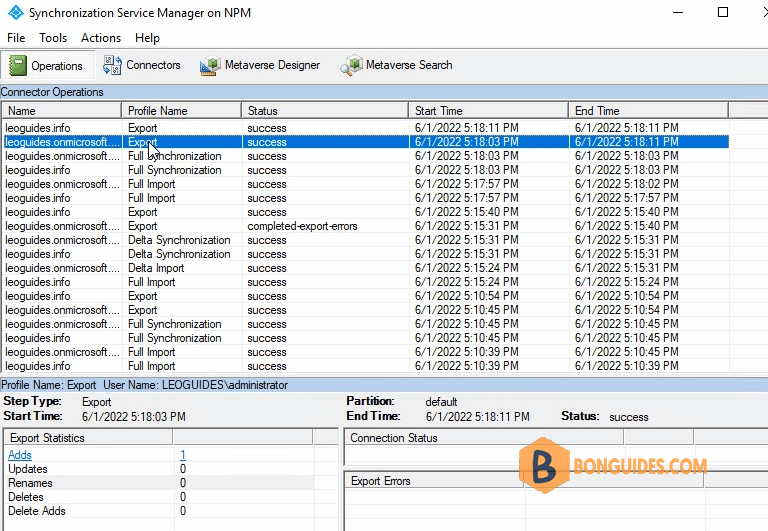Select Full Import row ending 5:10:45 PM
Viewport: 768px width, 531px height.
tap(366, 352)
